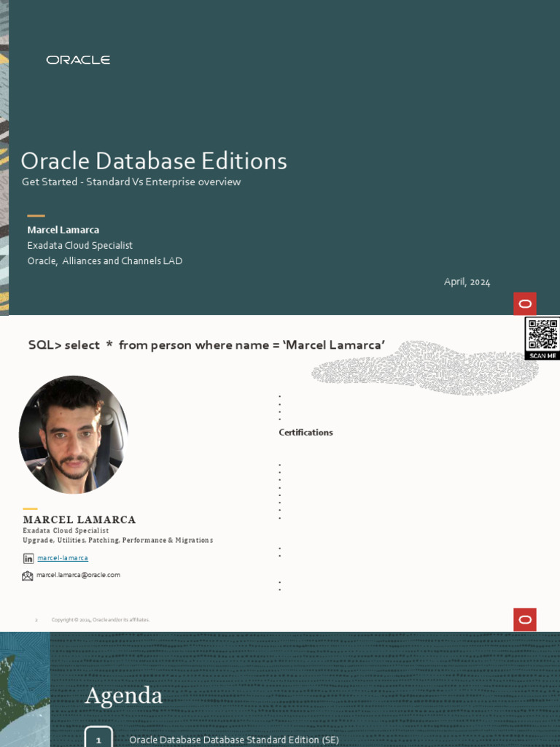Click the SQL select statement heading
This screenshot has height=747, width=560.
click(x=206, y=345)
